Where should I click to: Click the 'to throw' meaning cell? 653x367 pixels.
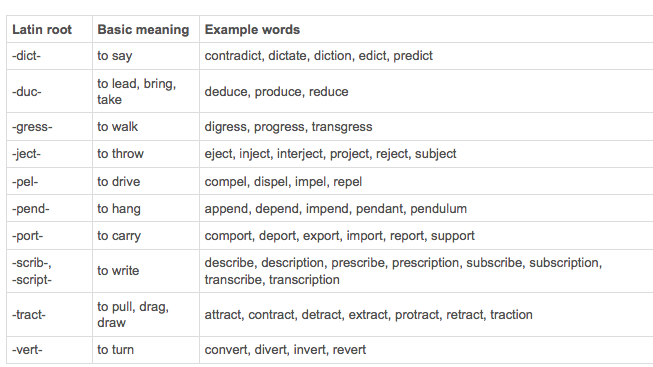click(146, 154)
